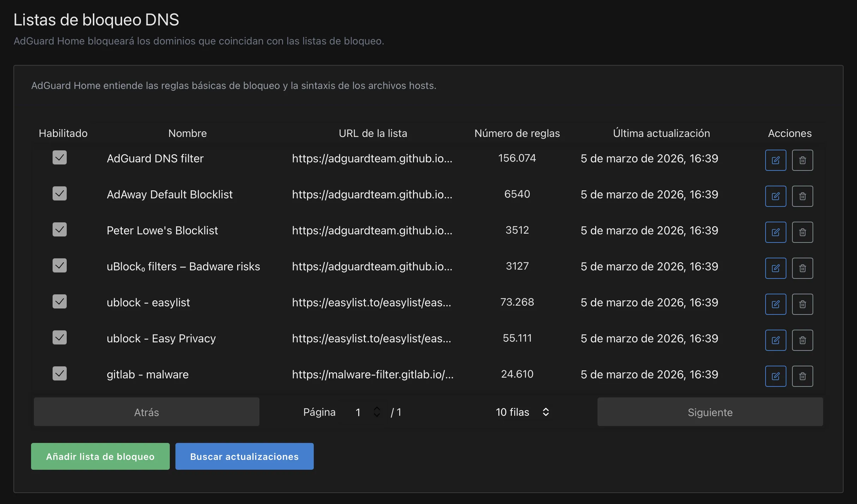This screenshot has width=857, height=504.
Task: Select rule count 3127
Action: point(517,266)
